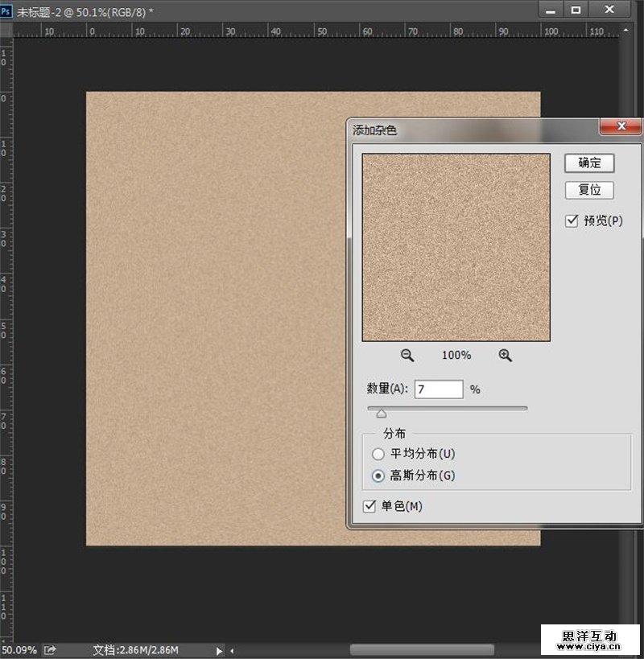Click the zoom out magnifier in preview
644x659 pixels.
click(407, 356)
